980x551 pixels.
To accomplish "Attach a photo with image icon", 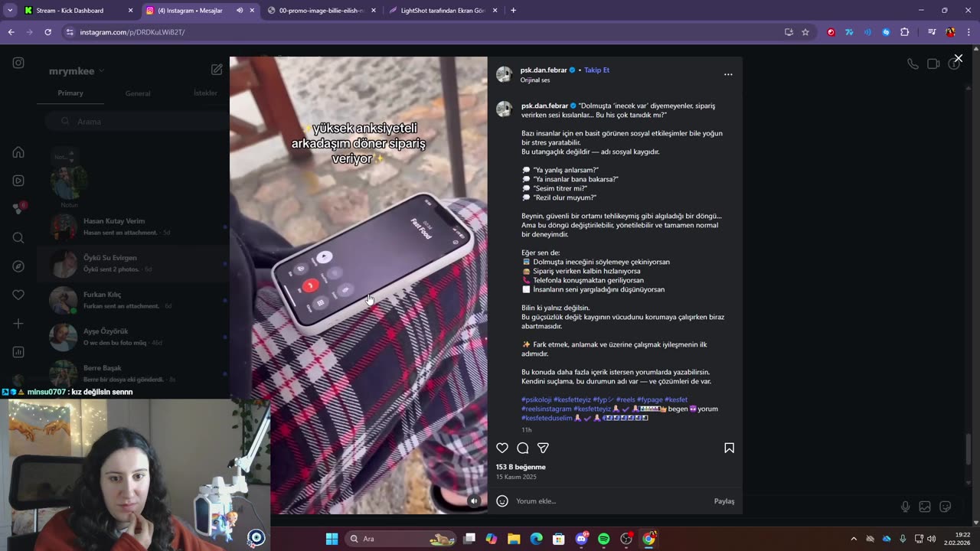I will pos(925,507).
